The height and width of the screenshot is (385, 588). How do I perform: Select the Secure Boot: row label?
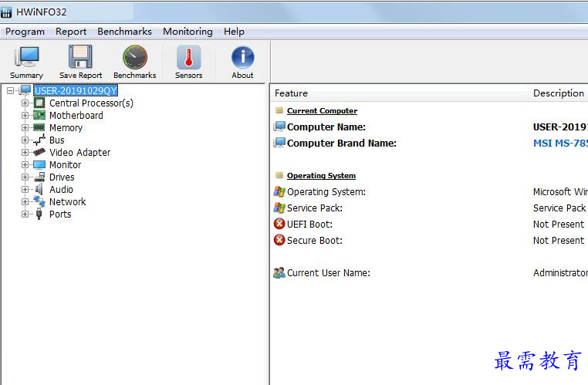tap(315, 240)
